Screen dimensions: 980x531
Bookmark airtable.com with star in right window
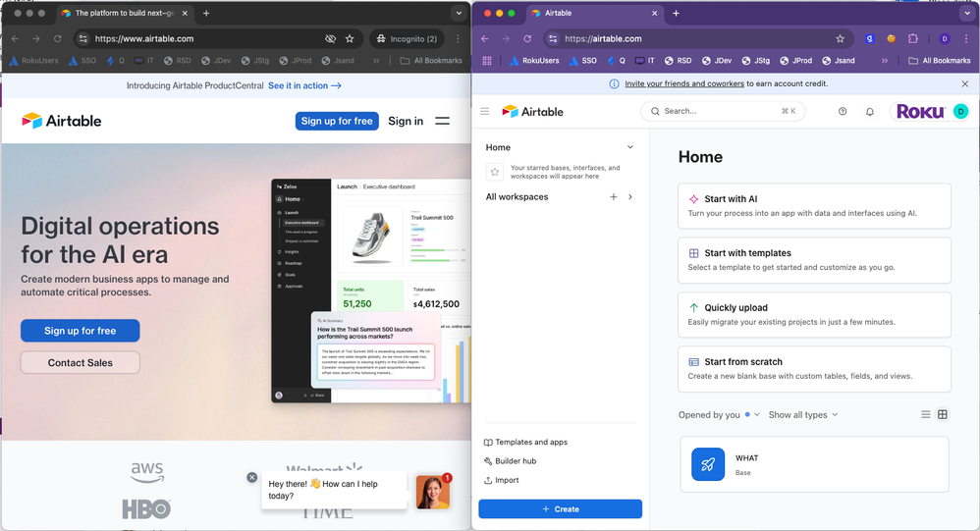coord(840,38)
